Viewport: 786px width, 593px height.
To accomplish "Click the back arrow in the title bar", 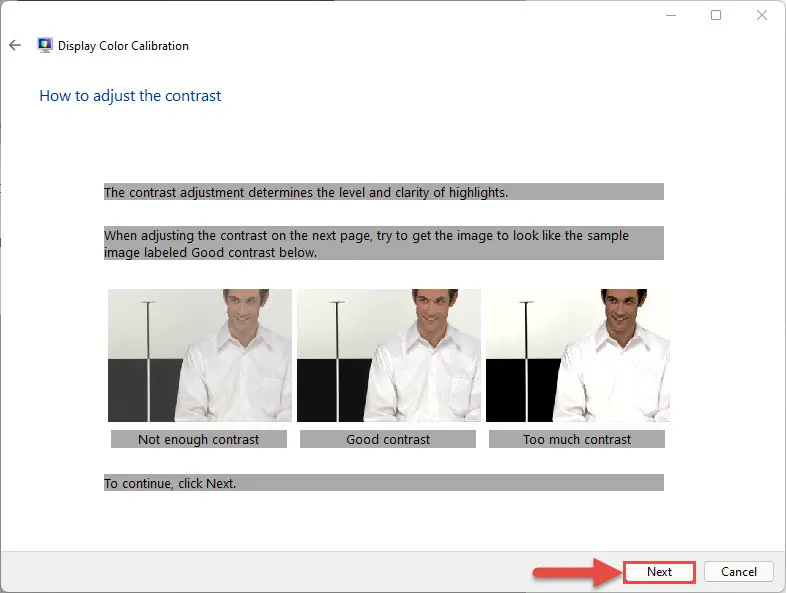I will pyautogui.click(x=15, y=45).
